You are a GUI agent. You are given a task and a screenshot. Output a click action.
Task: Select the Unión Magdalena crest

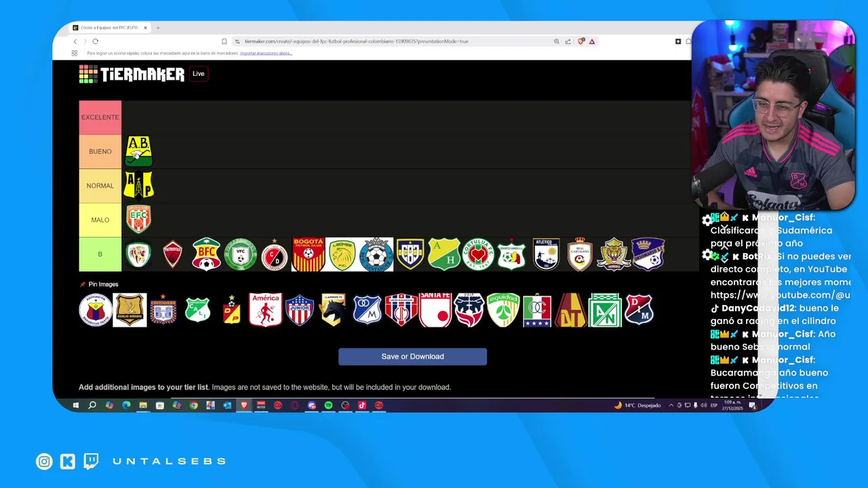pyautogui.click(x=401, y=310)
